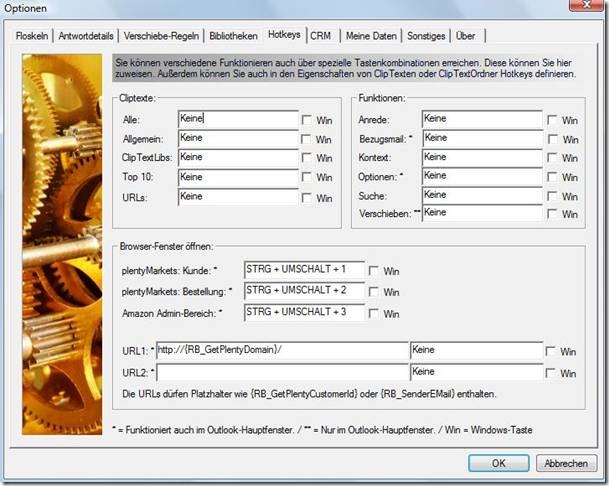Focus the URLs cliptexte hotkey field
The width and height of the screenshot is (609, 486).
tap(238, 197)
